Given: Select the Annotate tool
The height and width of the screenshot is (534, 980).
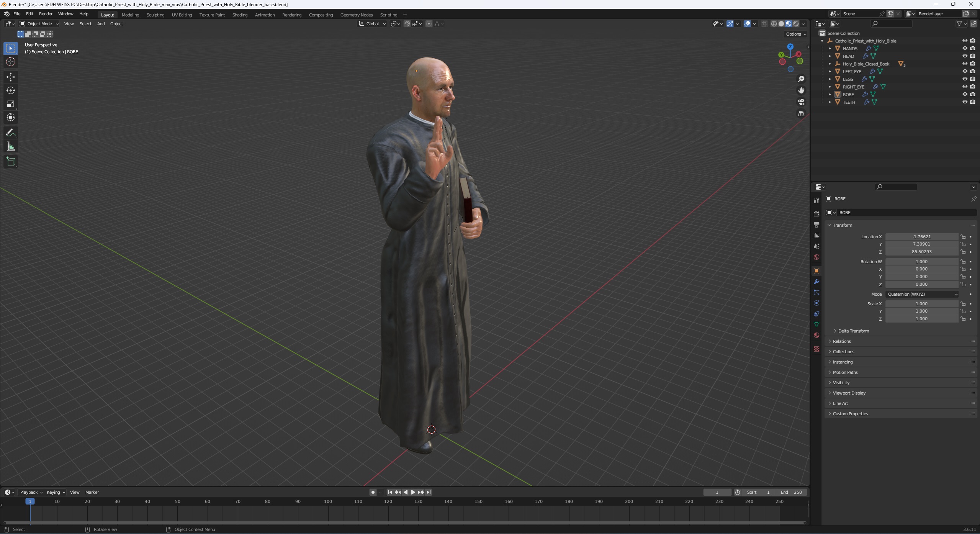Looking at the screenshot, I should point(11,133).
